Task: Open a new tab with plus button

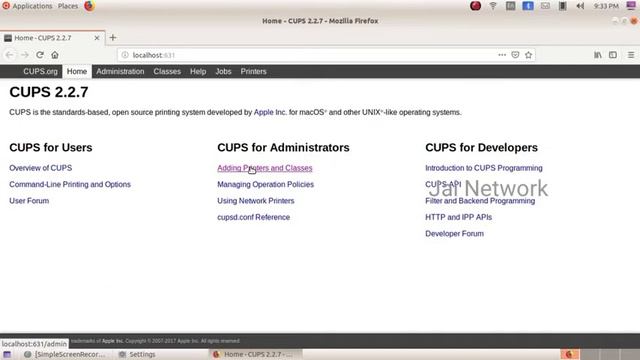Action: point(113,38)
